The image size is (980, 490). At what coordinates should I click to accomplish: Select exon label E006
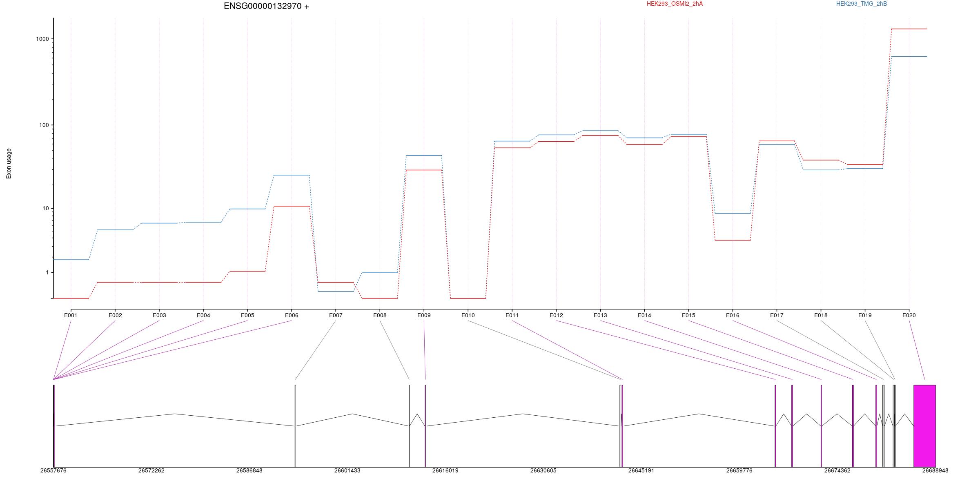coord(292,315)
